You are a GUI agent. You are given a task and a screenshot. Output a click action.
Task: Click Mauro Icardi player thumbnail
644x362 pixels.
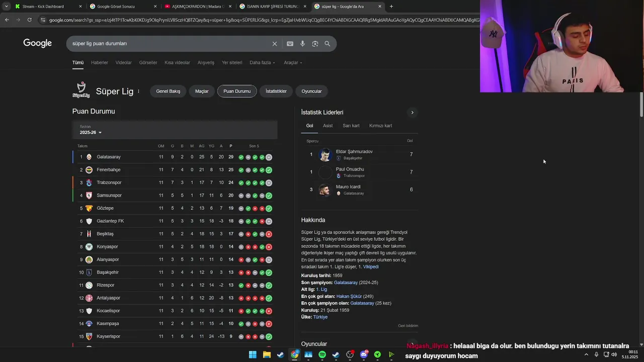pos(325,190)
